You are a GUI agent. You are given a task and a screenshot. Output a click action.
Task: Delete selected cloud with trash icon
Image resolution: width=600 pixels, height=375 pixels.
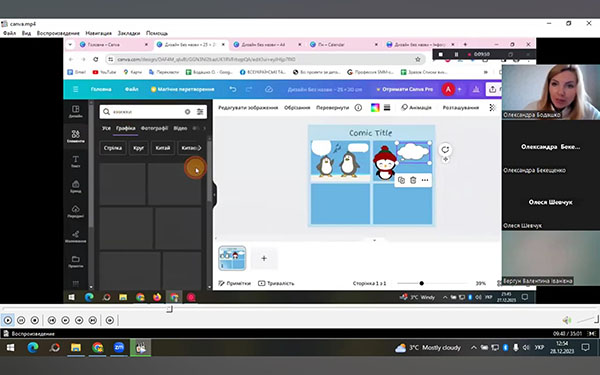(x=413, y=180)
